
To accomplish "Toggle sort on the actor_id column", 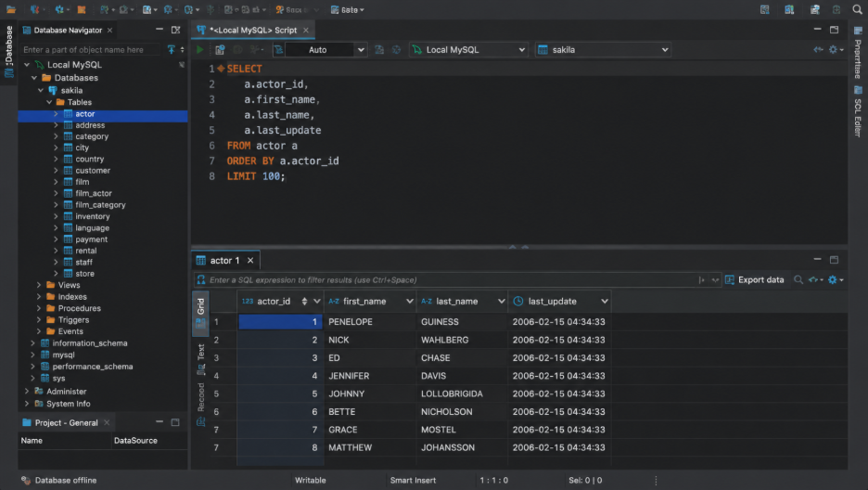I will (304, 302).
